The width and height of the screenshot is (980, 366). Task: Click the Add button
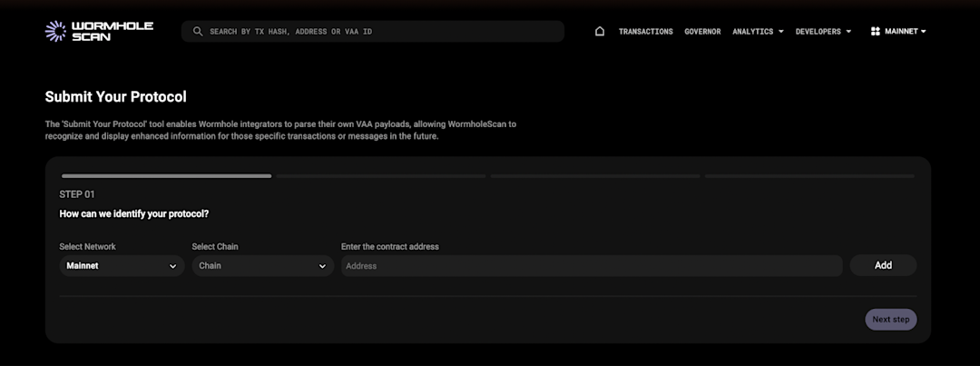click(883, 265)
